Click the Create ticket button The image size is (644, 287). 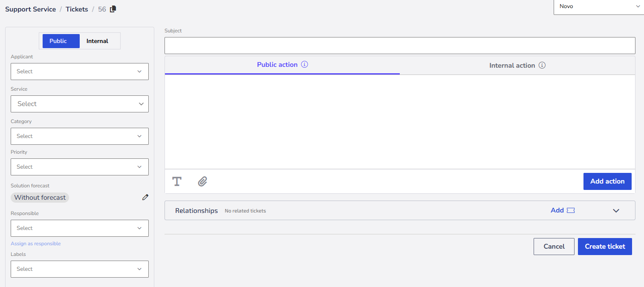tap(605, 247)
